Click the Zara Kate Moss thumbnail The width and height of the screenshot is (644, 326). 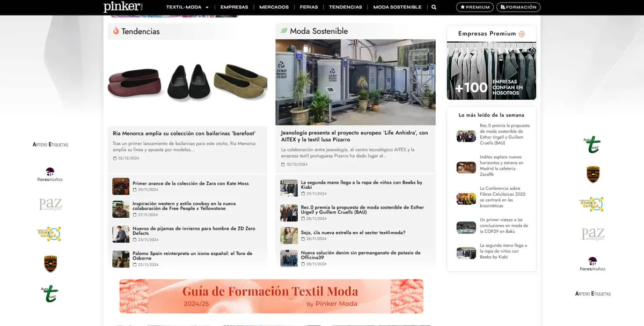pos(121,186)
